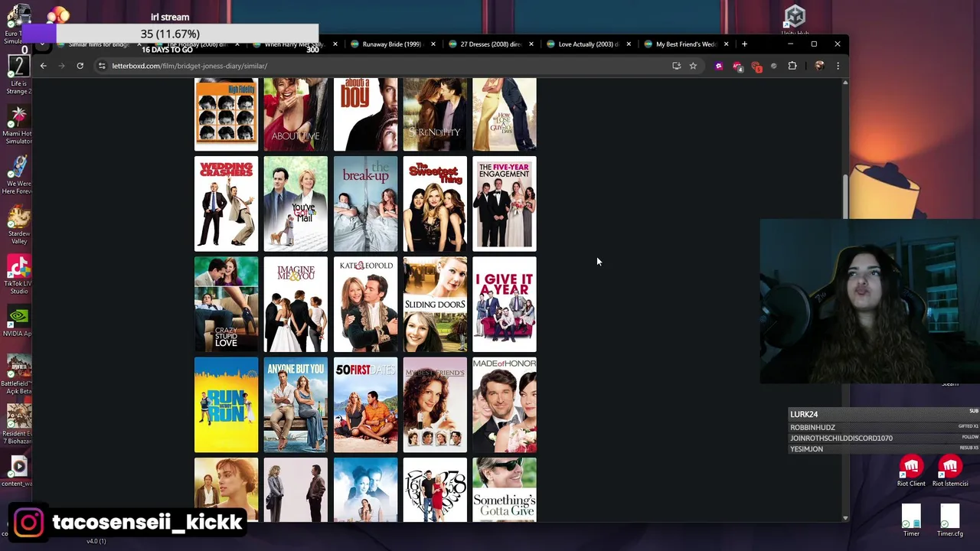Open The Sweetest Thing film poster
This screenshot has height=551, width=980.
point(435,204)
